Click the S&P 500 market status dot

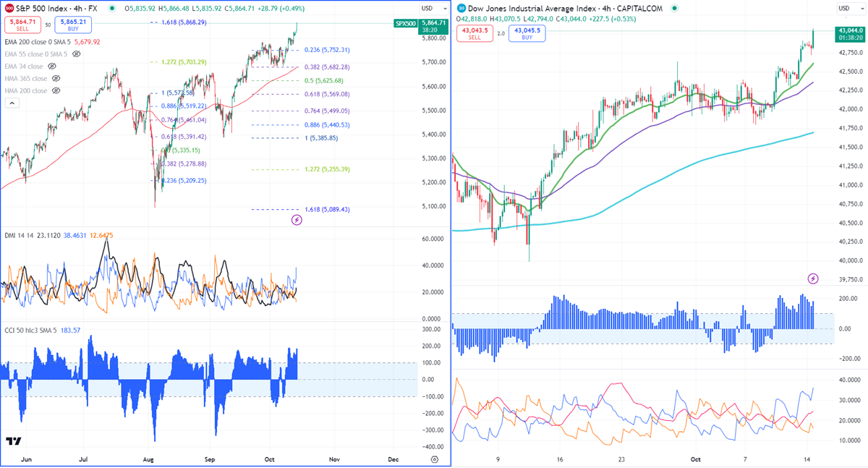coord(112,8)
